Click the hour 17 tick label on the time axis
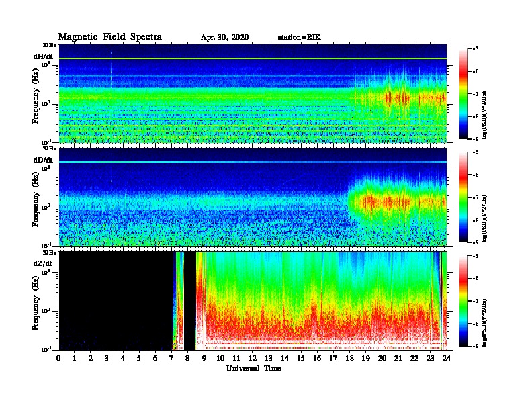This screenshot has height=411, width=532. [333, 358]
